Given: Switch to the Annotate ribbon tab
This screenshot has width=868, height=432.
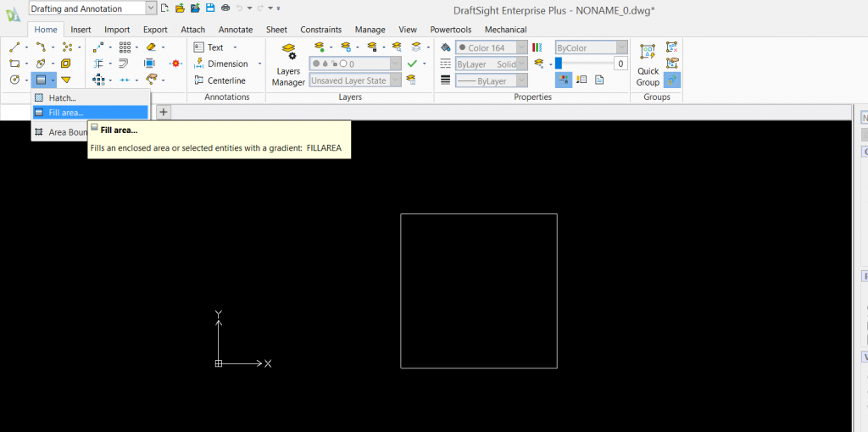Looking at the screenshot, I should pyautogui.click(x=236, y=30).
